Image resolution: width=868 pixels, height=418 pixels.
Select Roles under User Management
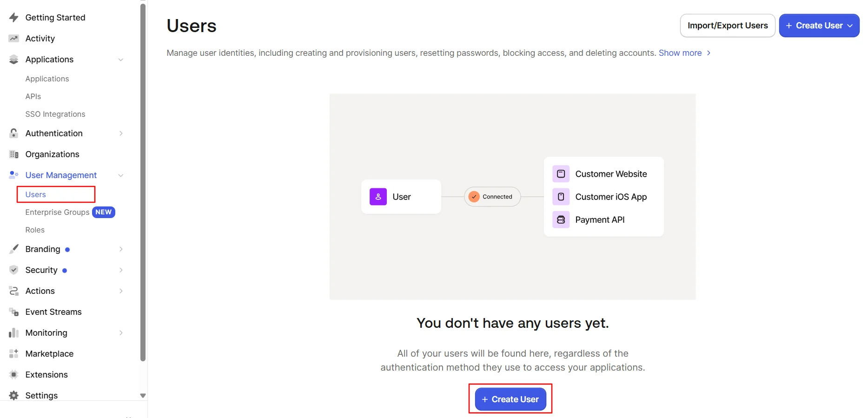[x=35, y=230]
